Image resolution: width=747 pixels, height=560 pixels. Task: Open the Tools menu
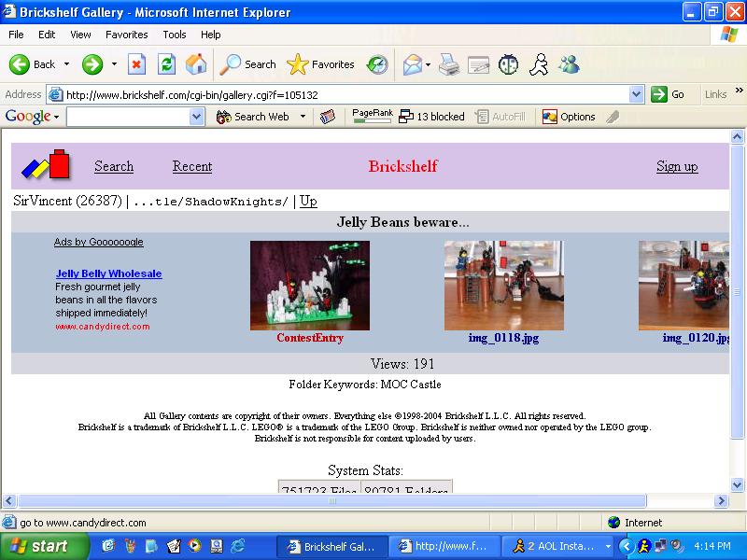click(175, 35)
